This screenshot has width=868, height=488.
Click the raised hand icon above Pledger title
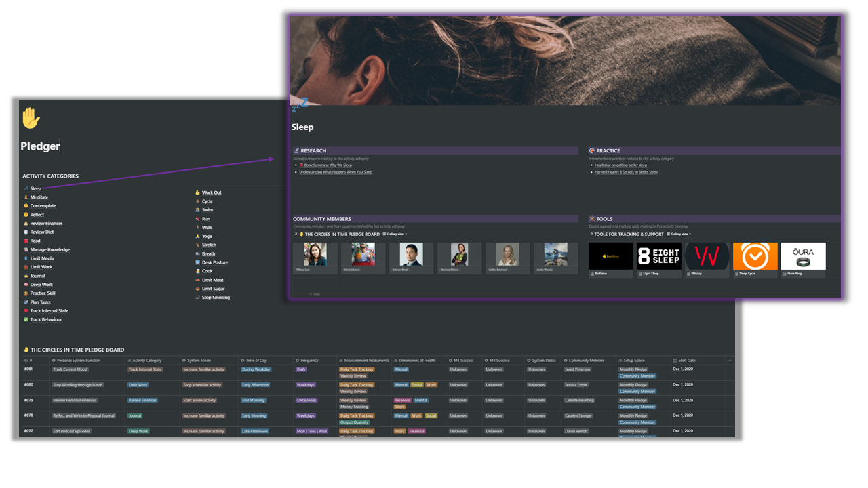(x=30, y=118)
